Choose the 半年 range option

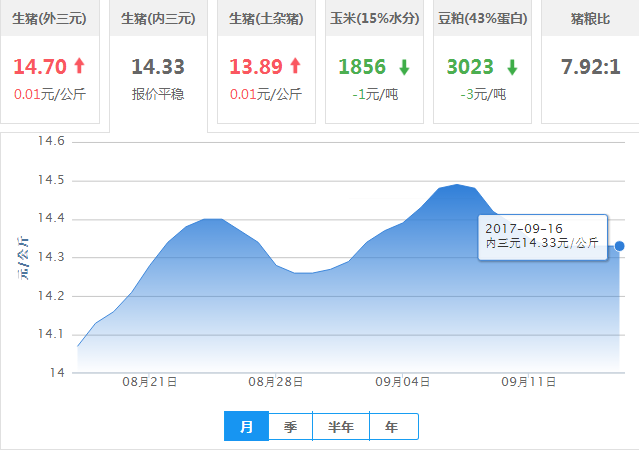point(341,427)
